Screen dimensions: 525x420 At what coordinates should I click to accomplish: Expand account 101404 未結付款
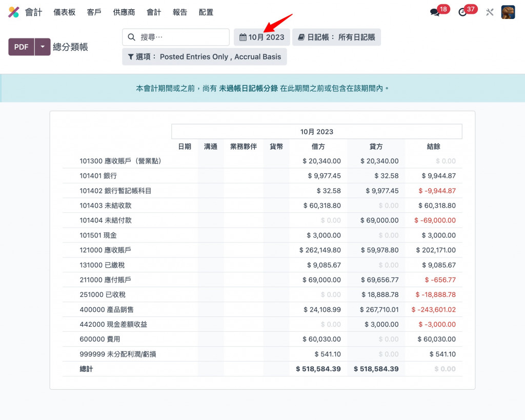(x=106, y=221)
